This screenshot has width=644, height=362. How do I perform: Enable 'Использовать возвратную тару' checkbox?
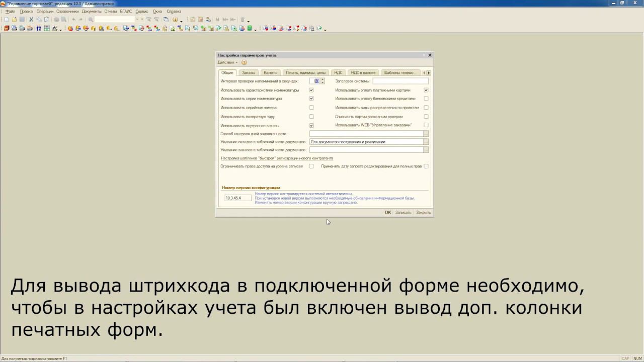[311, 117]
